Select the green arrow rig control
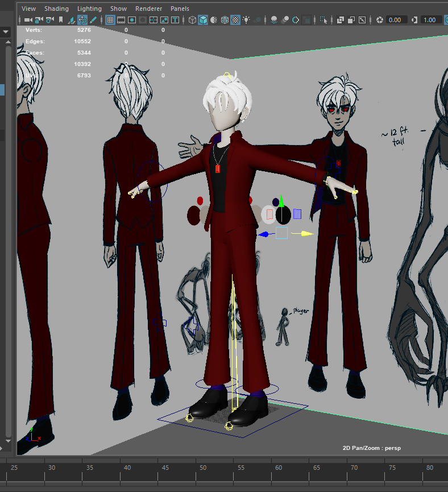 tap(281, 208)
